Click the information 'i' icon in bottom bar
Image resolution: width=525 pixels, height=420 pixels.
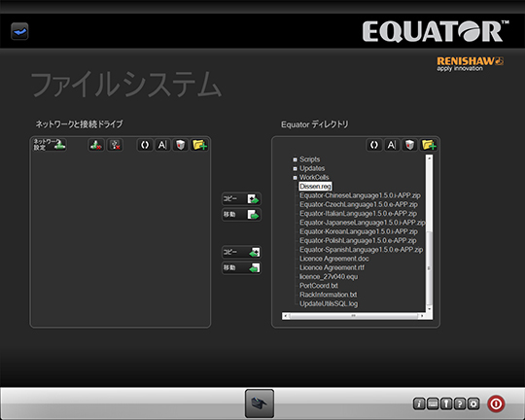coord(419,404)
